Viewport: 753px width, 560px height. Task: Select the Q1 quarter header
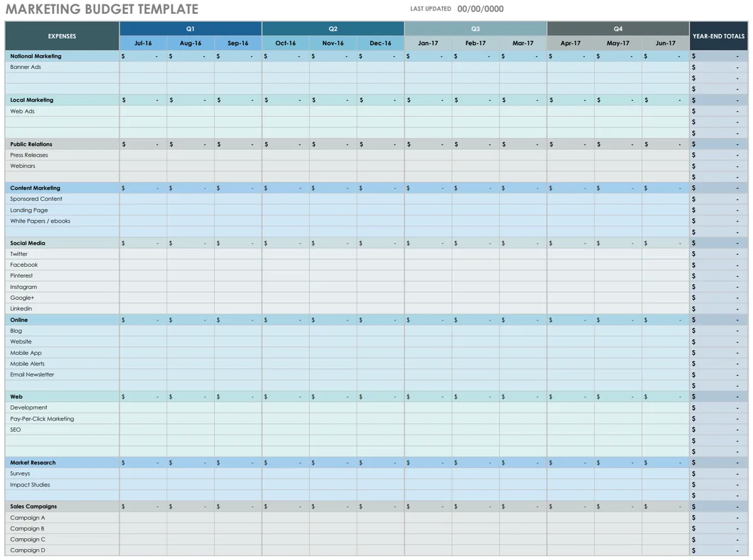[x=190, y=29]
